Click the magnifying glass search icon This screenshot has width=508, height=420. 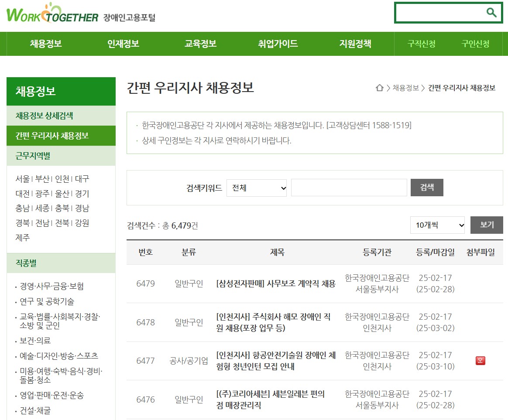pyautogui.click(x=491, y=12)
